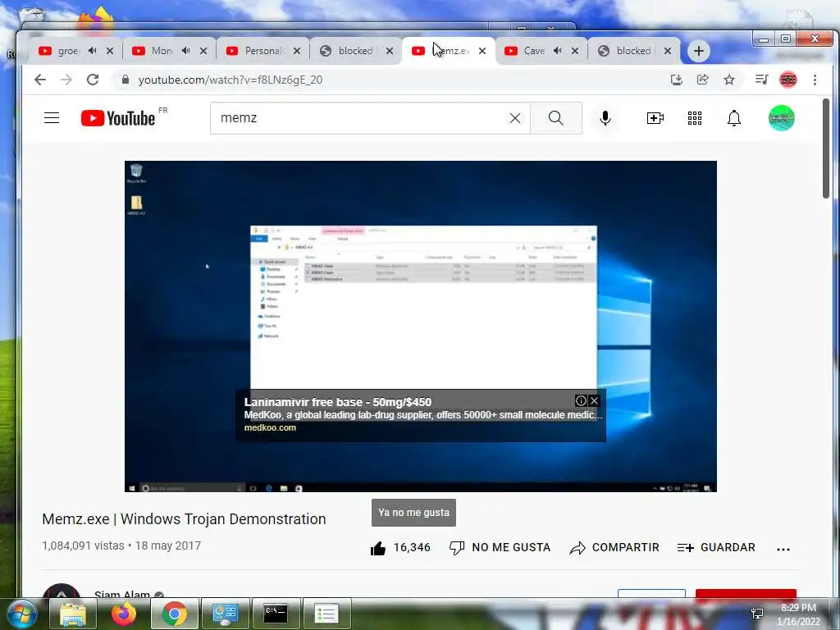The height and width of the screenshot is (630, 840).
Task: Open the ad info icon
Action: [x=580, y=400]
